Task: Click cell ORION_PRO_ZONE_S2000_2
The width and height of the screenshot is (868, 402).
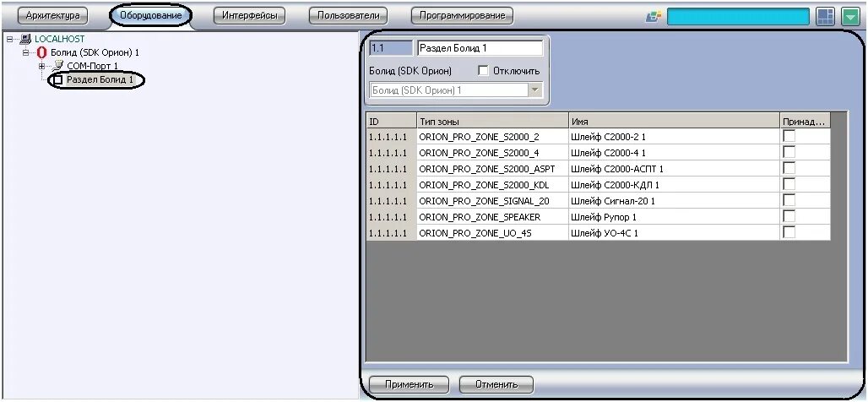Action: click(x=492, y=136)
